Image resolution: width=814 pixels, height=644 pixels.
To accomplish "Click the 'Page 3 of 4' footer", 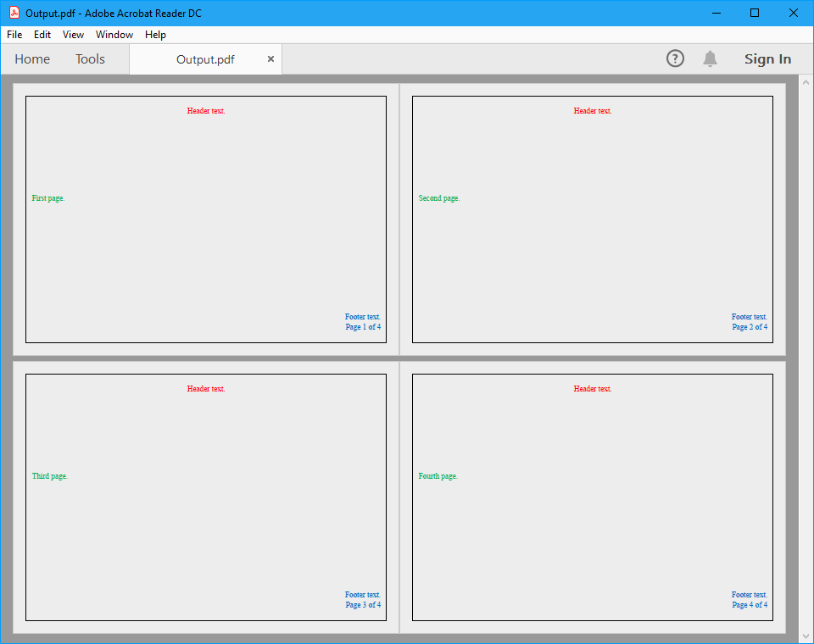I will (x=363, y=605).
